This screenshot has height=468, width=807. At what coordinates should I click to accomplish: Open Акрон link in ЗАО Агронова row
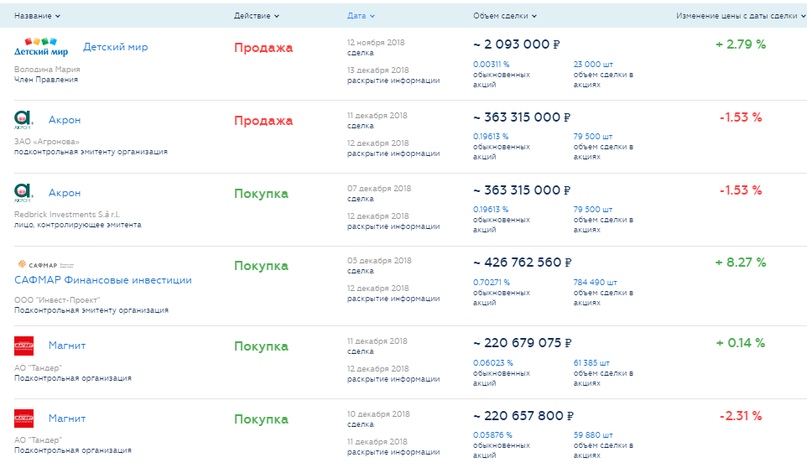click(x=65, y=120)
